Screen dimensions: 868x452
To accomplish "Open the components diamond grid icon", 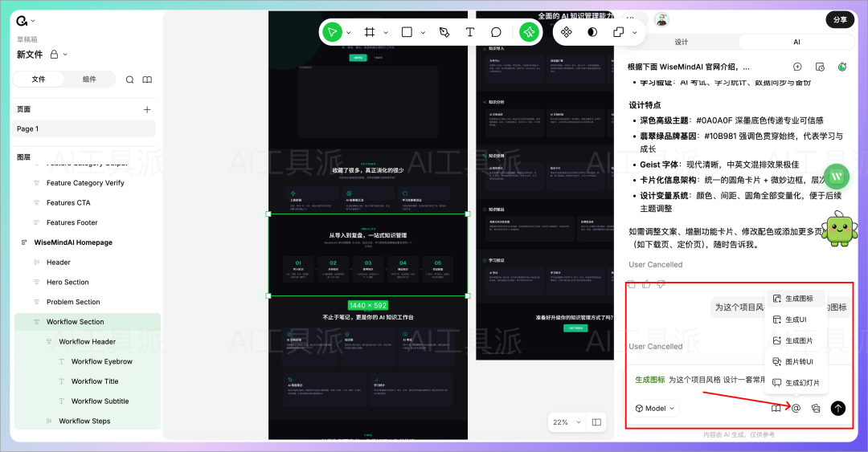I will (567, 32).
